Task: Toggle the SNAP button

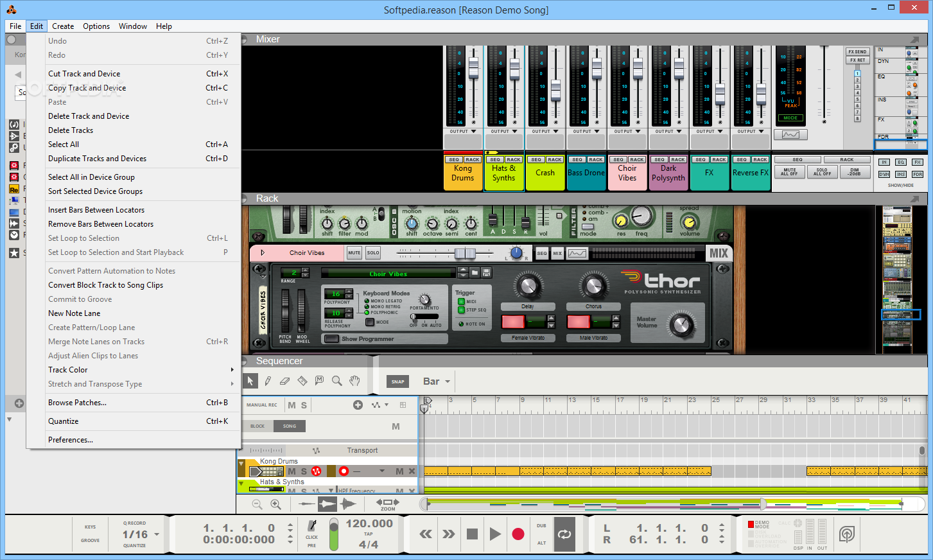Action: [398, 381]
